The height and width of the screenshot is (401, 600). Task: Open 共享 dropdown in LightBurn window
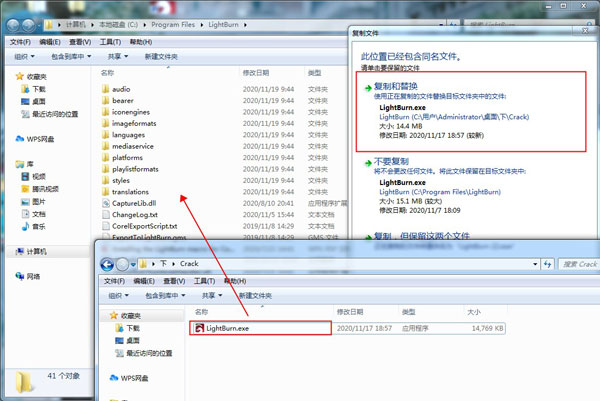click(x=117, y=57)
